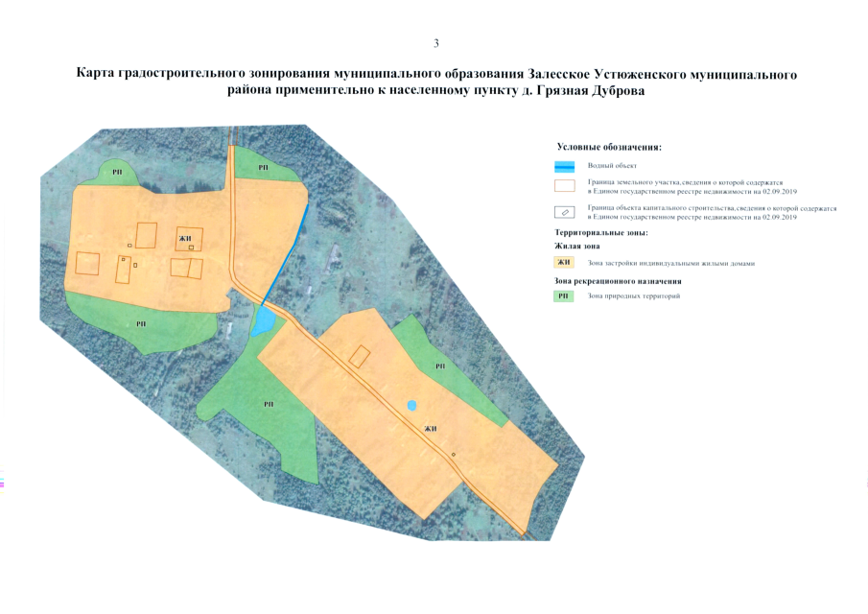The height and width of the screenshot is (614, 868).
Task: Click the 'Зона рекреационного назначения' subheading
Action: point(618,281)
